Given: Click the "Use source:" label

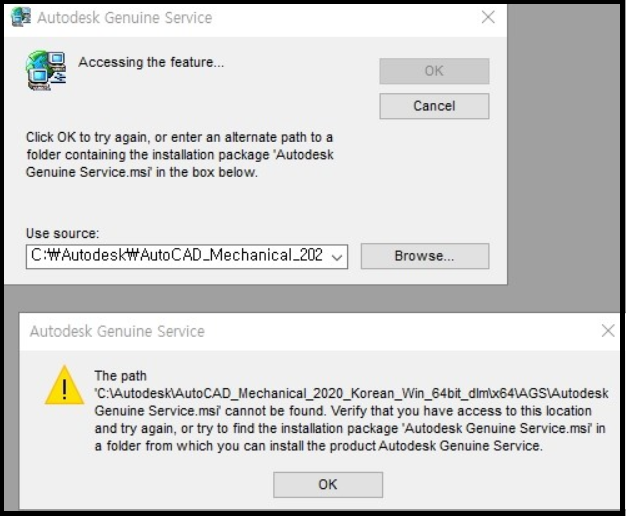Looking at the screenshot, I should [x=62, y=234].
